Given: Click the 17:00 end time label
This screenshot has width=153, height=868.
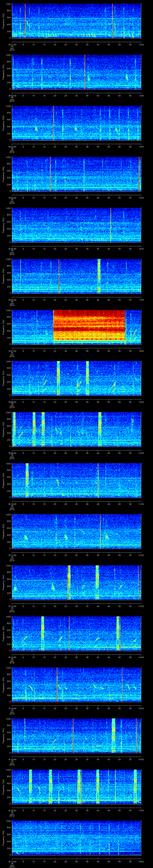Looking at the screenshot, I should pos(141,810).
